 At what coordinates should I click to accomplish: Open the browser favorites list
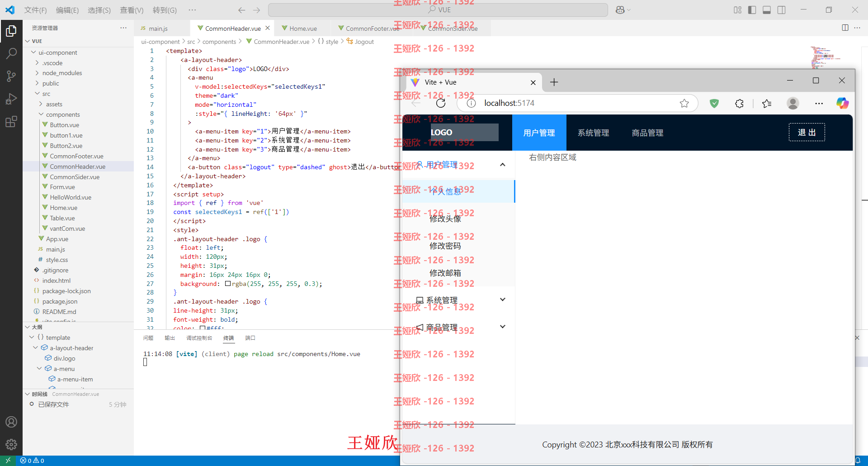(x=767, y=103)
